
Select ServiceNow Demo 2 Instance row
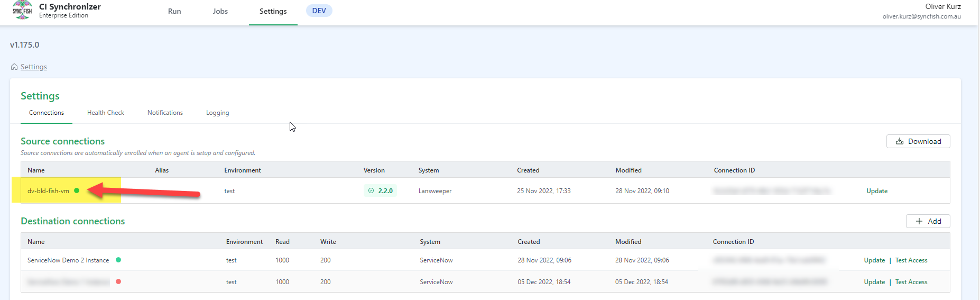tap(485, 260)
